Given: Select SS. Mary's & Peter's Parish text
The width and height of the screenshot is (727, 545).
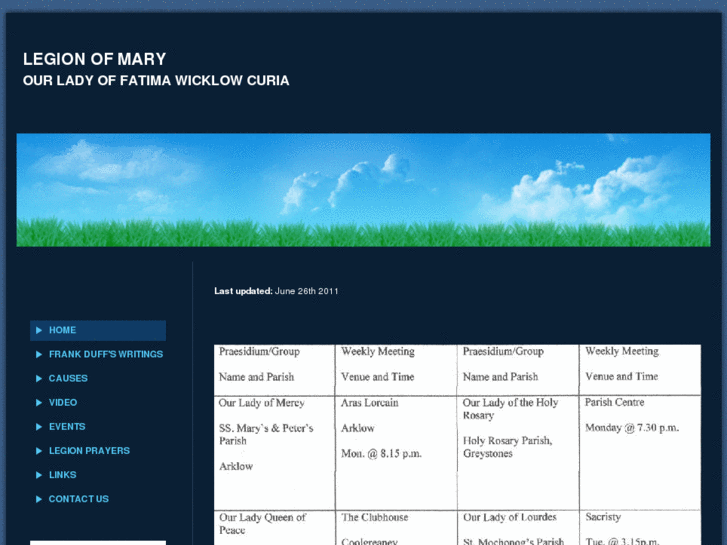Looking at the screenshot, I should point(266,434).
